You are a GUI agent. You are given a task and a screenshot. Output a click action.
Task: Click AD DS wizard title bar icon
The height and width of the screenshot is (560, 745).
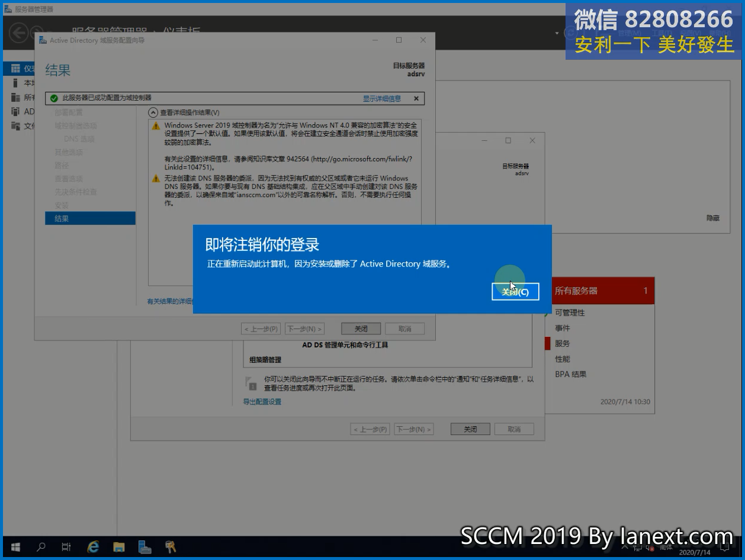43,40
